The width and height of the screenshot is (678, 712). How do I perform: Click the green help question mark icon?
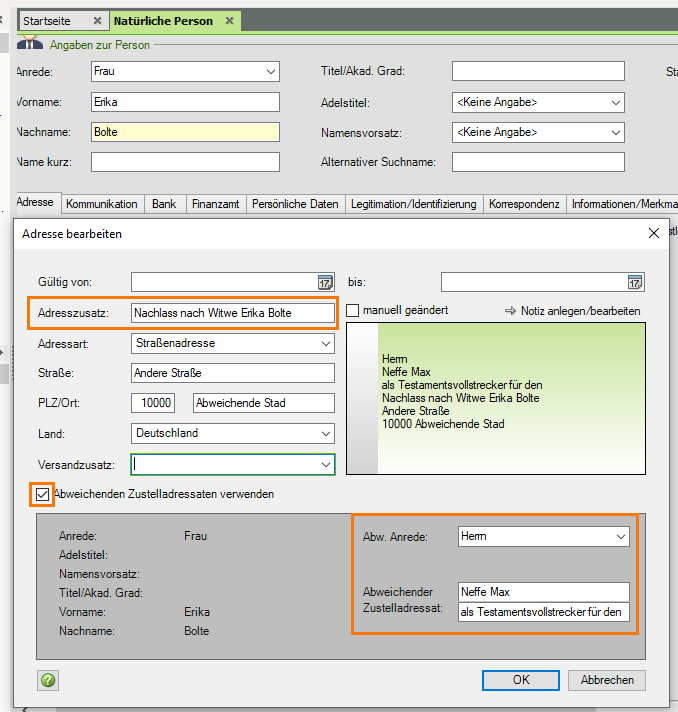[48, 680]
